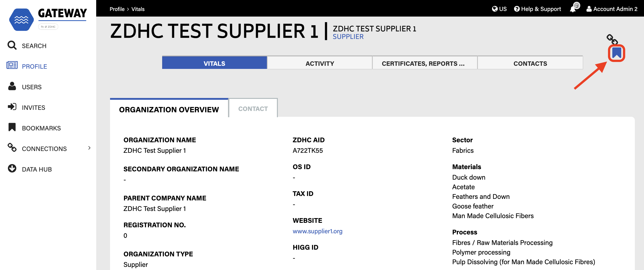Open the US region selector
This screenshot has width=644, height=270.
point(499,9)
